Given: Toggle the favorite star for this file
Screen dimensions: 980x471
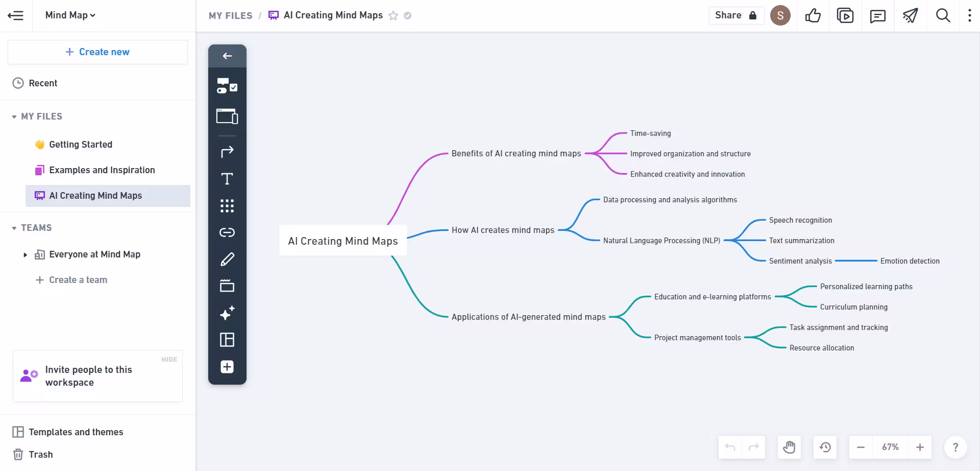Looking at the screenshot, I should tap(393, 16).
